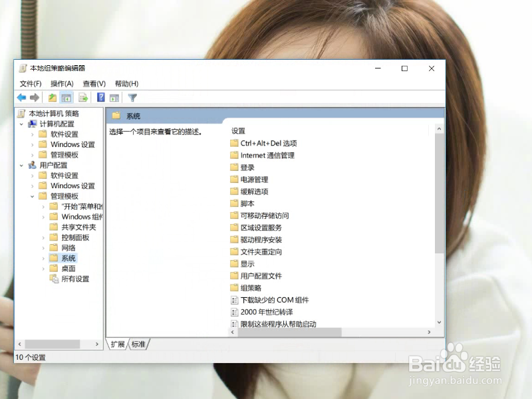Toggle the action pane visibility
This screenshot has width=532, height=399.
coord(114,97)
